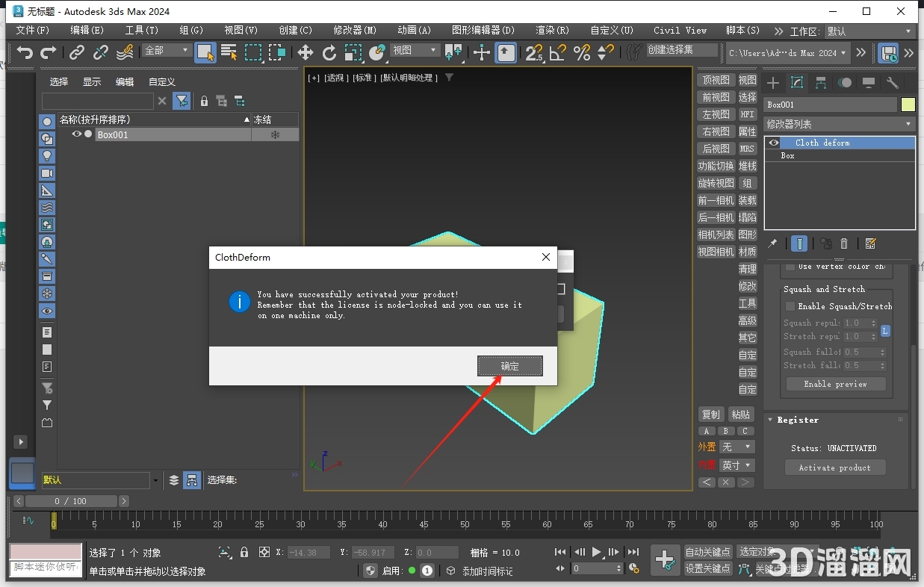Click the Select and Place tool
This screenshot has width=924, height=587.
[377, 52]
